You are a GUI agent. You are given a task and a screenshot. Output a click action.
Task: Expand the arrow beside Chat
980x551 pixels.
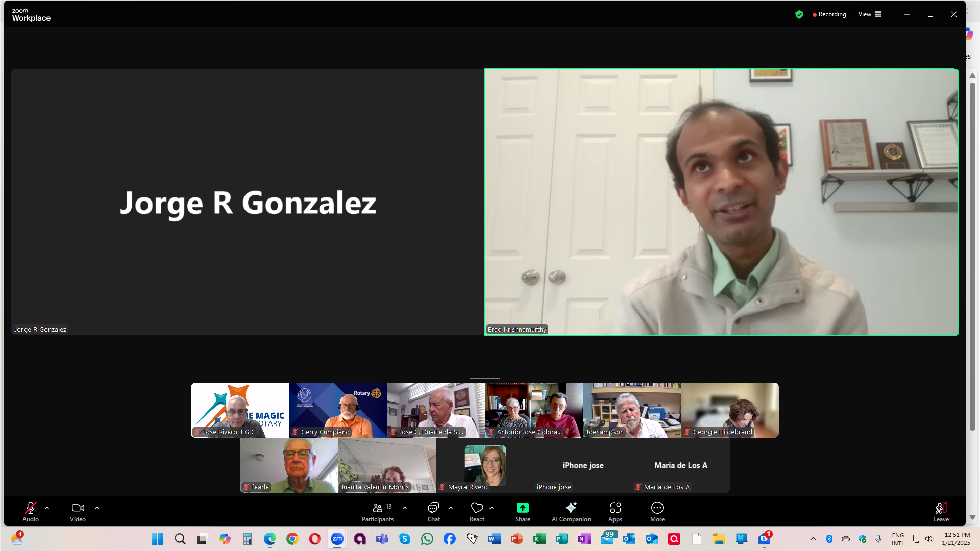coord(451,508)
